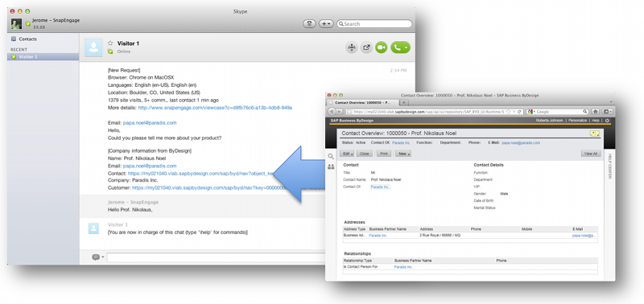Open the message type selector beside chat input
This screenshot has height=304, width=644.
pos(97,257)
